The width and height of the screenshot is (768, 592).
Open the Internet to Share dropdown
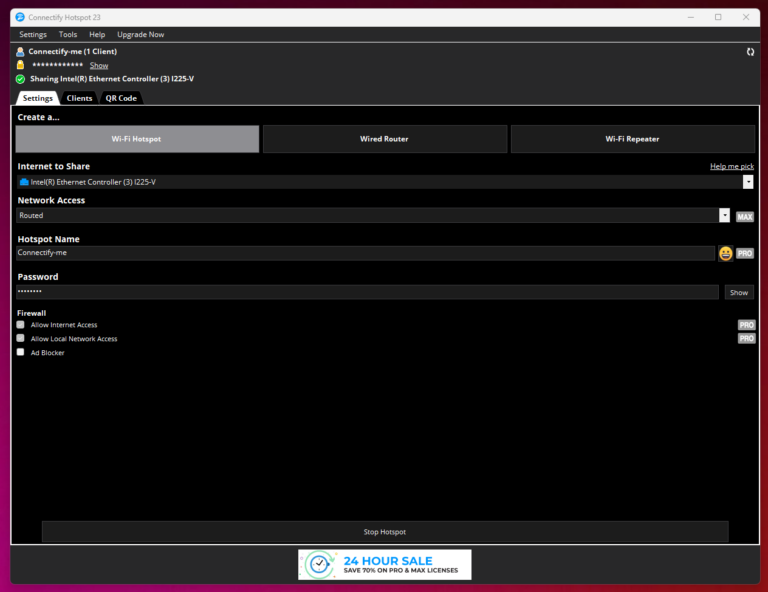point(748,182)
